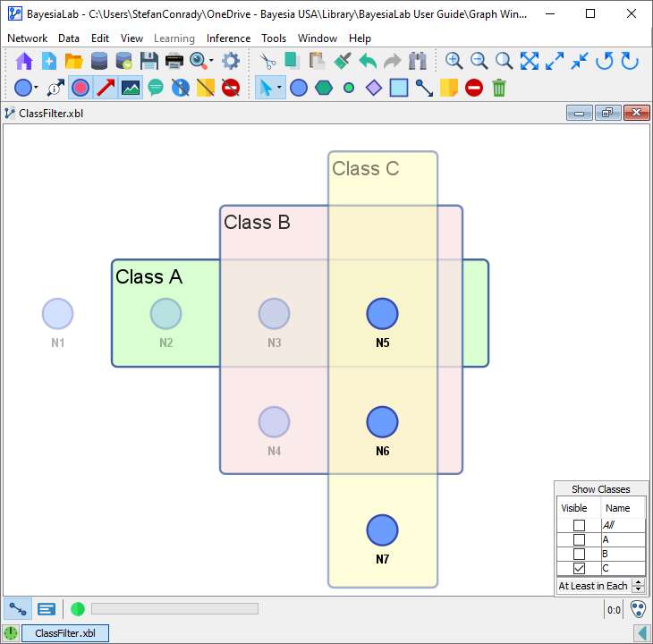Expand the blue node circle dropdown arrow

(x=36, y=88)
